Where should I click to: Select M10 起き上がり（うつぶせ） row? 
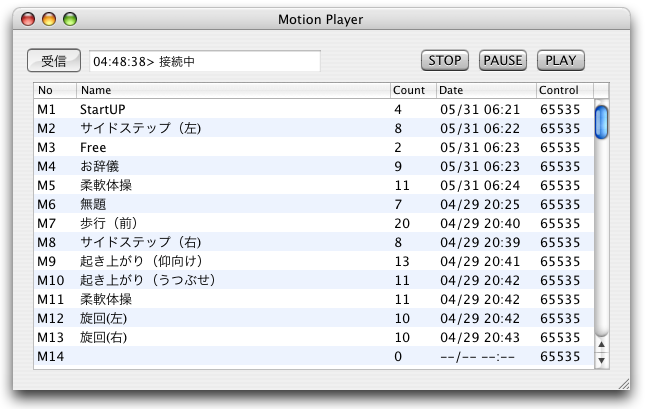coord(314,280)
